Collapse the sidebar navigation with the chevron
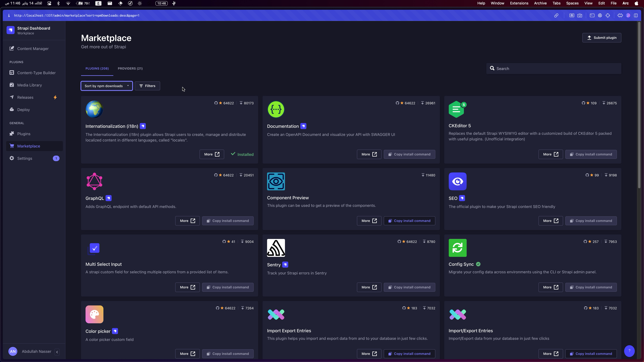 pos(57,352)
